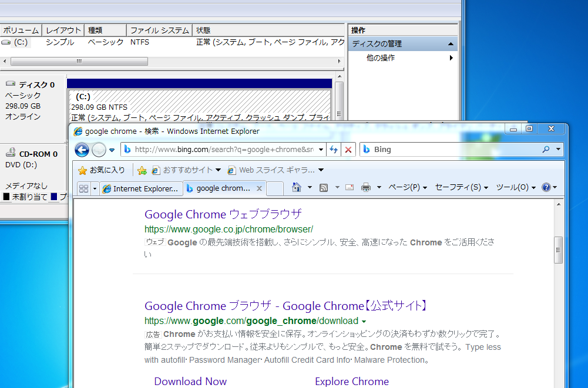Open search provider dropdown arrow
This screenshot has height=388, width=588.
point(559,149)
